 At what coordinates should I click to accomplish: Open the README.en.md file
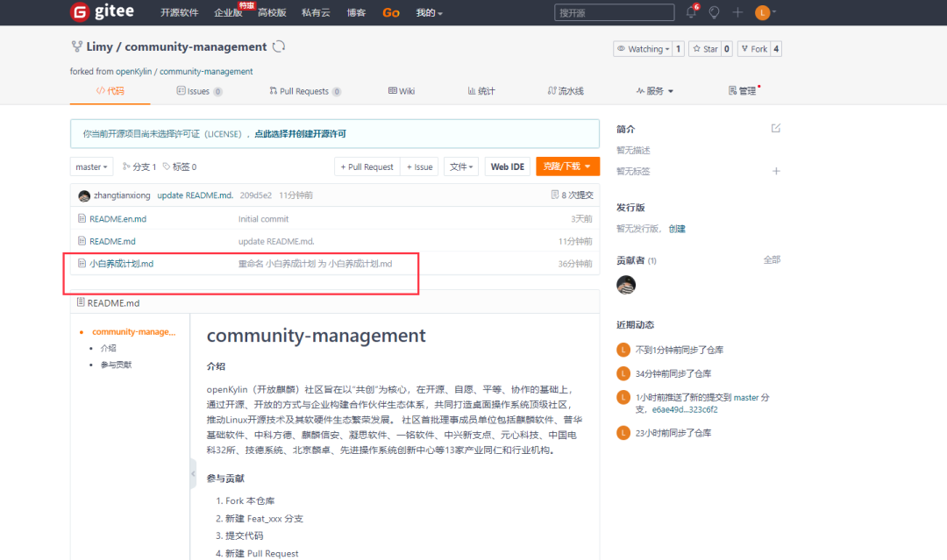[x=117, y=219]
